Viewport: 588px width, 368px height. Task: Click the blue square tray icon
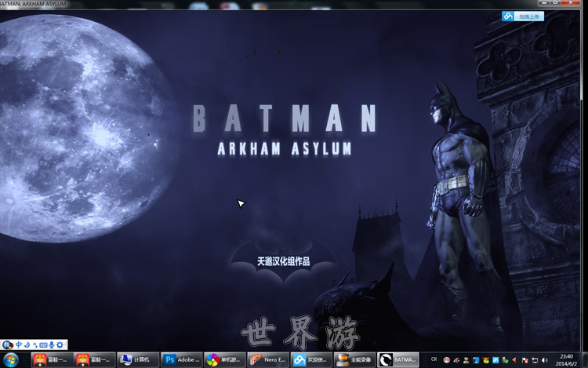pyautogui.click(x=476, y=360)
